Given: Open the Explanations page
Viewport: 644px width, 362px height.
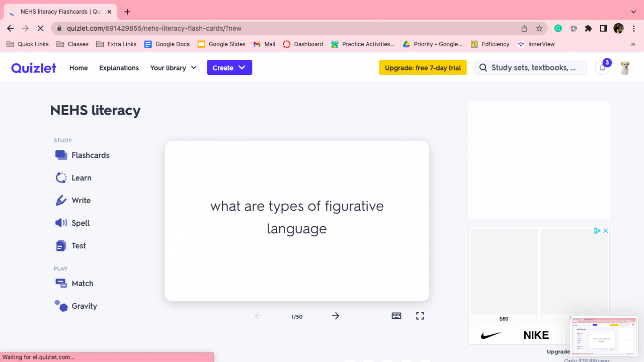Looking at the screenshot, I should point(119,68).
